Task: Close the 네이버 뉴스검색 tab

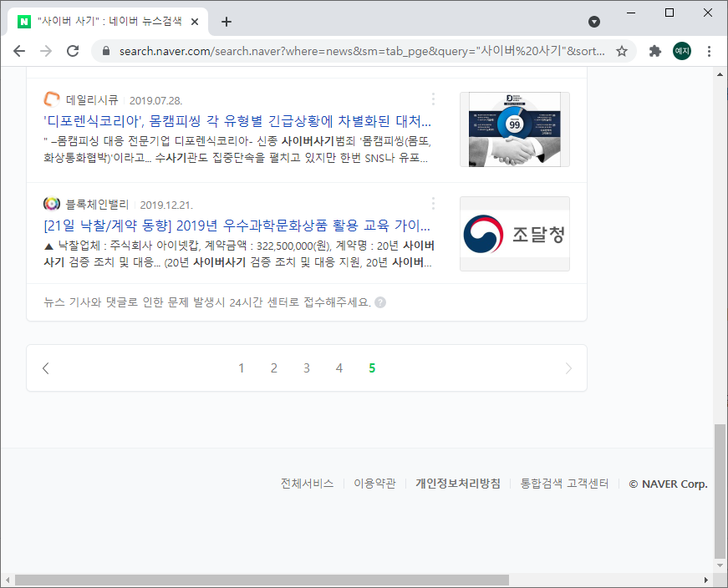Action: 195,22
